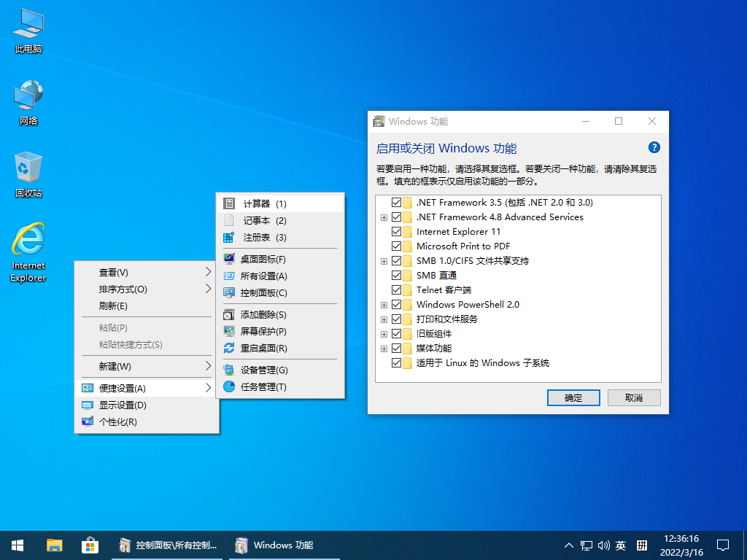Uncheck .NET Framework 4.8 Advanced Services checkbox
Screen dimensions: 747x560
coord(396,217)
